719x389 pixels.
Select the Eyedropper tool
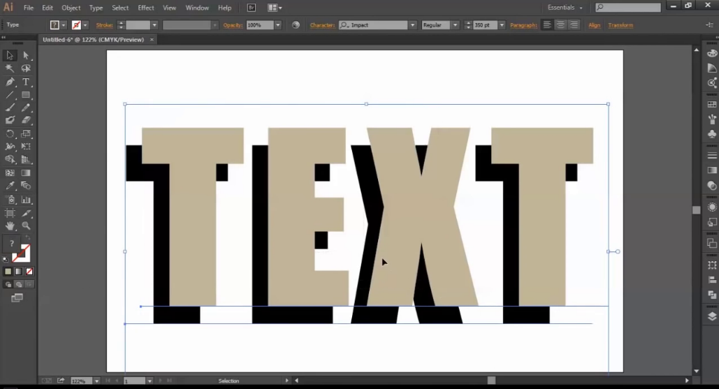[10, 186]
